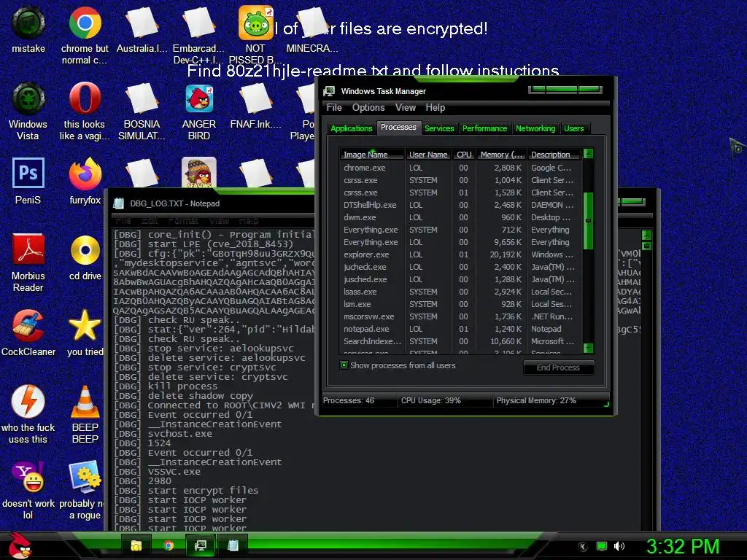Click the volume speaker tray icon
This screenshot has width=747, height=560.
pyautogui.click(x=619, y=546)
